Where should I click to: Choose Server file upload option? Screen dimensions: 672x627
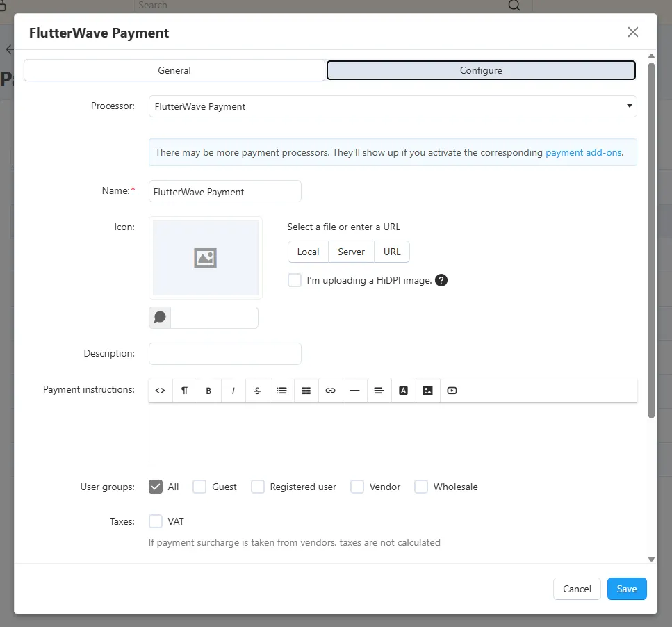[x=351, y=252]
